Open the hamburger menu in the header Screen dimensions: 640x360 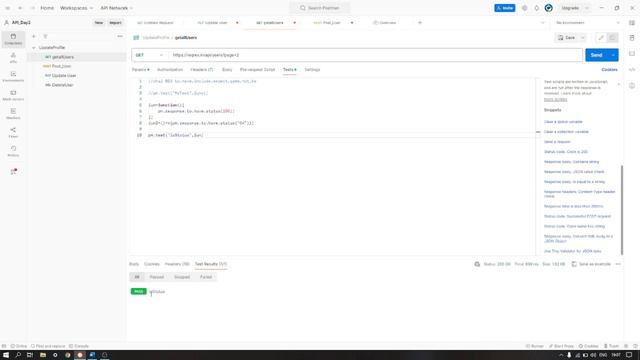point(7,8)
